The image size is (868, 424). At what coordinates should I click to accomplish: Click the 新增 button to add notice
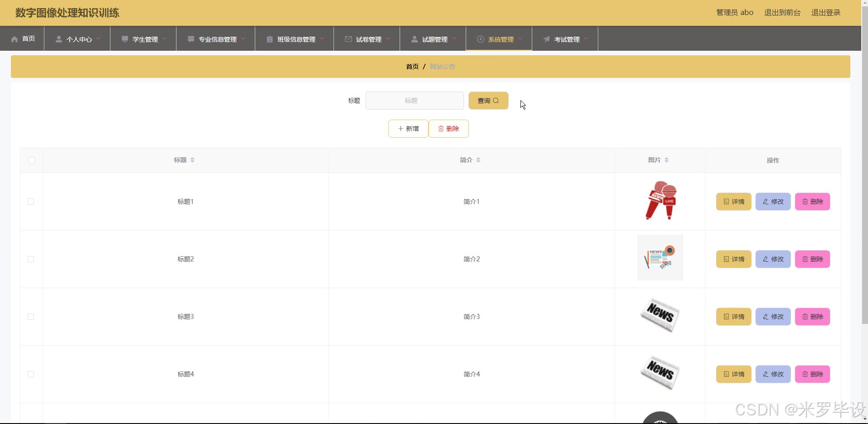click(x=408, y=129)
